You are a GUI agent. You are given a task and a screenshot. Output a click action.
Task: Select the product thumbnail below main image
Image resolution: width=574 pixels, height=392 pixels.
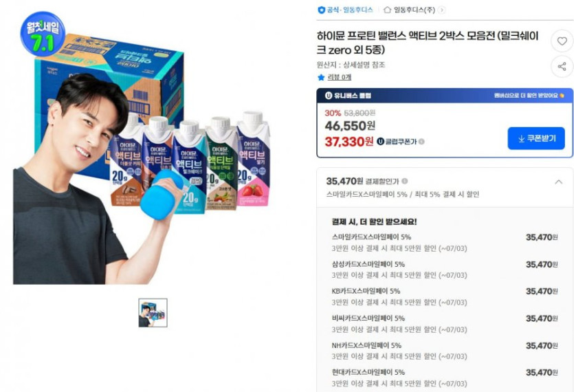(x=153, y=312)
